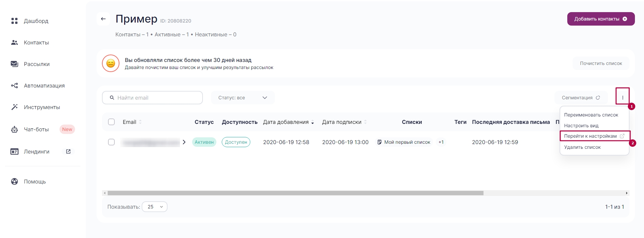Select Настроить вид menu entry
644x238 pixels.
point(581,126)
